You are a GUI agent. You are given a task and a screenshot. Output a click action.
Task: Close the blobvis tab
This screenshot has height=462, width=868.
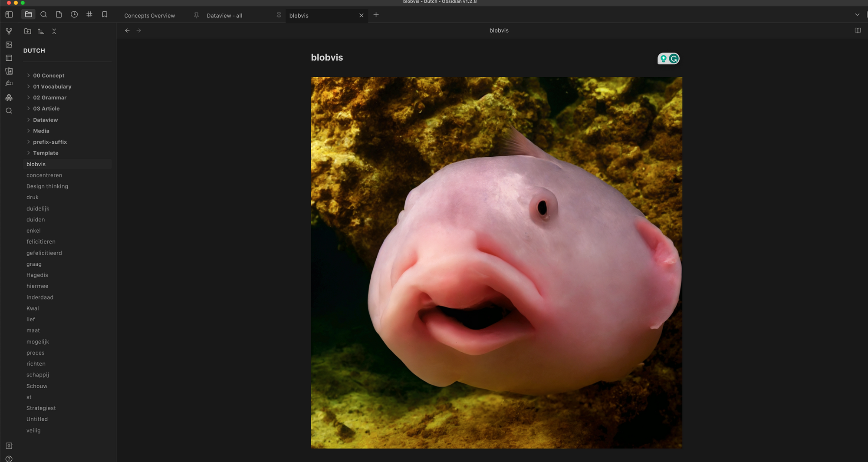point(361,15)
